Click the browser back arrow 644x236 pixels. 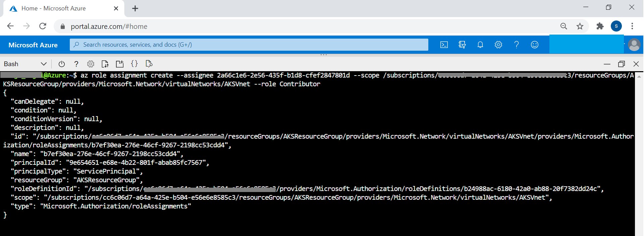click(10, 26)
